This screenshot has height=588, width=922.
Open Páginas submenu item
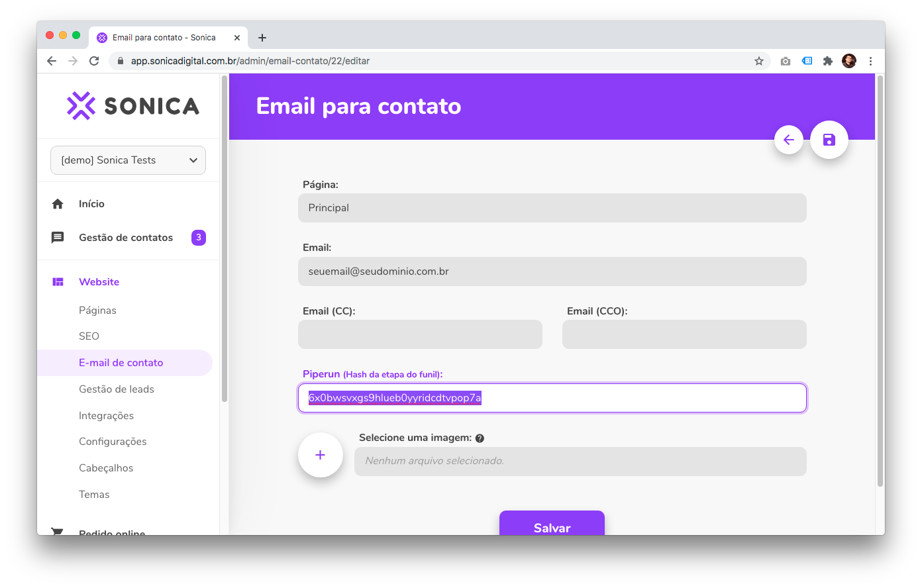coord(97,311)
